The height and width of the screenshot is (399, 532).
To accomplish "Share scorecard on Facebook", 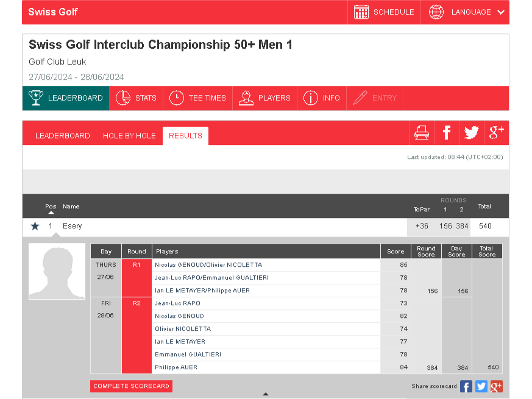I will click(466, 386).
